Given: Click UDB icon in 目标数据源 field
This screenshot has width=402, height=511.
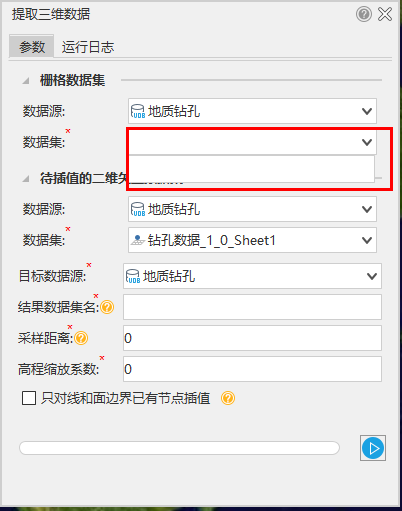Looking at the screenshot, I should (x=133, y=276).
